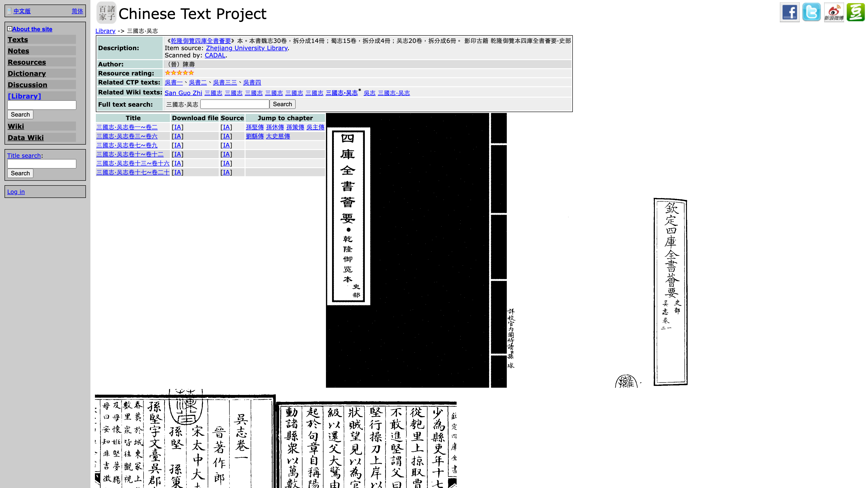The image size is (868, 488).
Task: Click the Chinese Text Project logo
Action: (106, 13)
